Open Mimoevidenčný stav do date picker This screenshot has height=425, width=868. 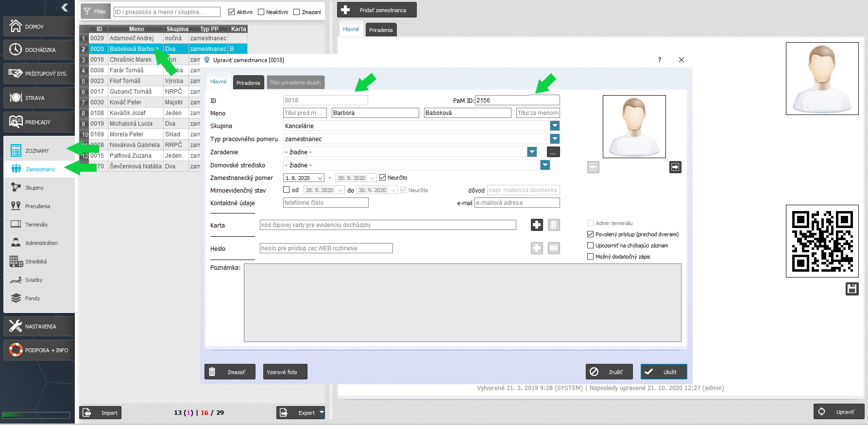pos(393,190)
